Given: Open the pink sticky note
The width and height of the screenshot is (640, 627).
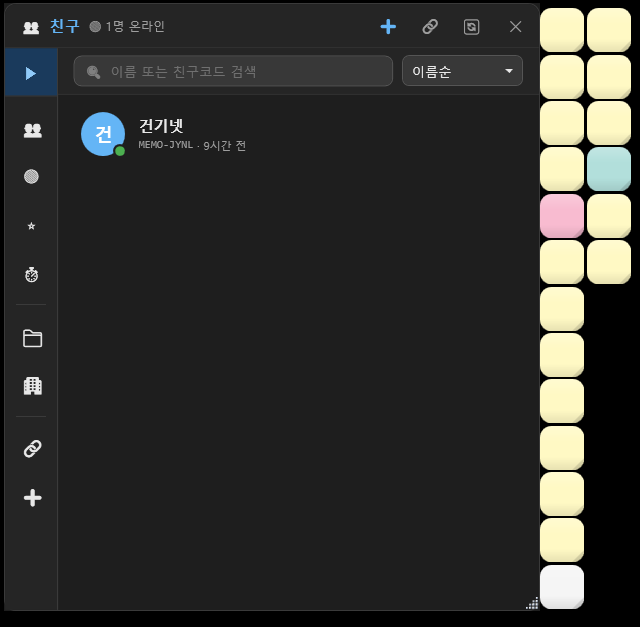Looking at the screenshot, I should click(562, 216).
